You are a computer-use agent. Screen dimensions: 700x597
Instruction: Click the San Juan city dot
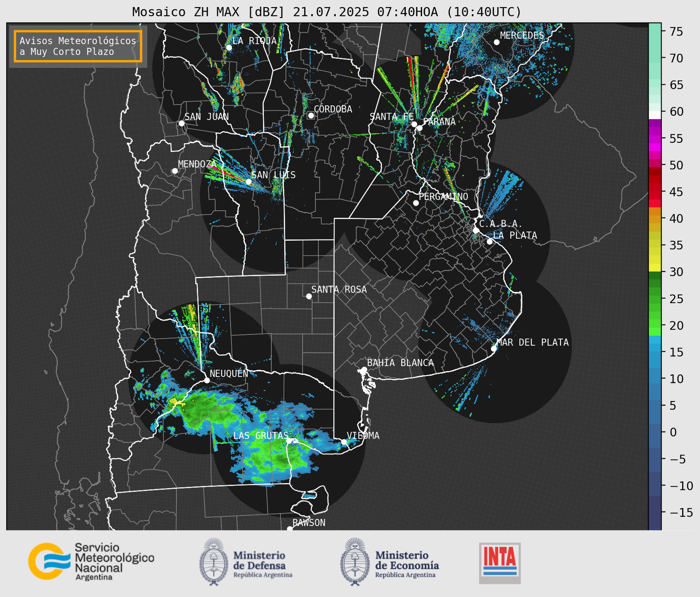(181, 123)
